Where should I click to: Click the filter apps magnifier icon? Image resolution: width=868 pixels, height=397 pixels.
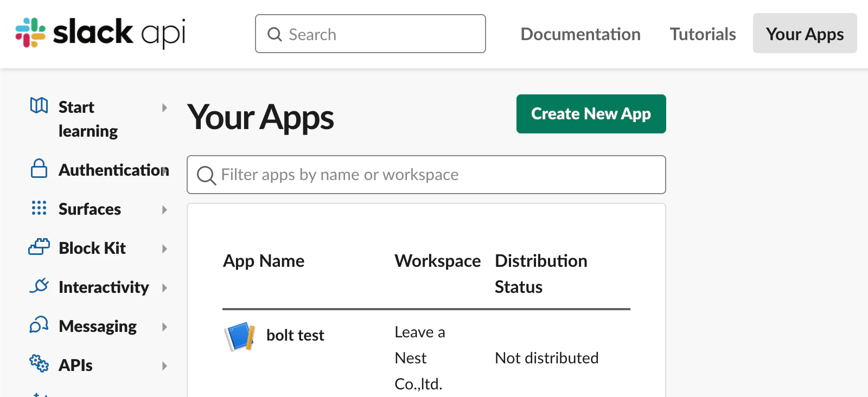point(206,175)
